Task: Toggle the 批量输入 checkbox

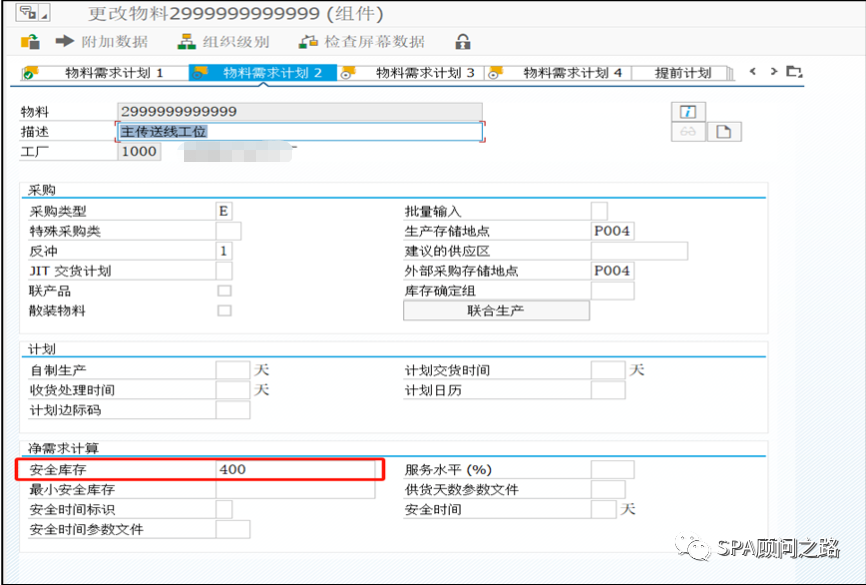Action: [x=599, y=211]
